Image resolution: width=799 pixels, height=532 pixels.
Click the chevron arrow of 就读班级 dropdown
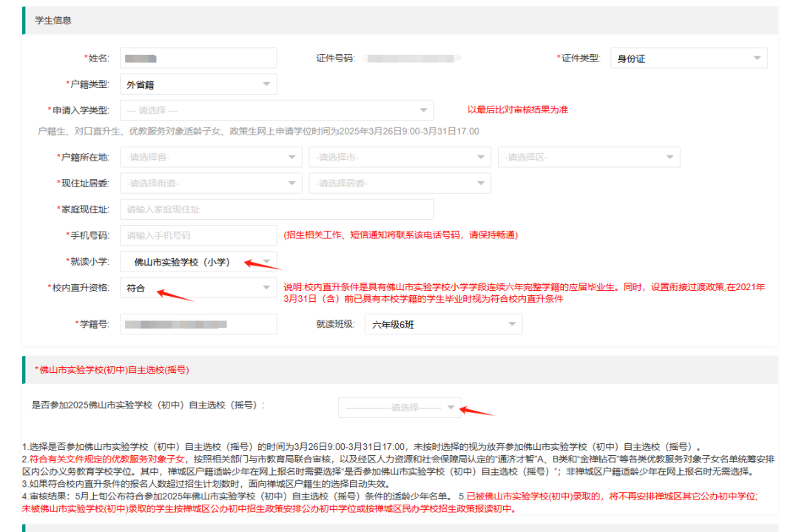click(x=512, y=324)
